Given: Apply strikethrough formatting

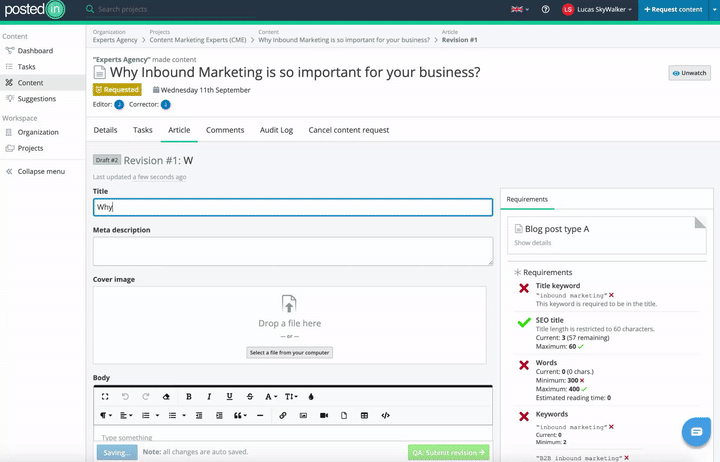Looking at the screenshot, I should click(x=250, y=396).
